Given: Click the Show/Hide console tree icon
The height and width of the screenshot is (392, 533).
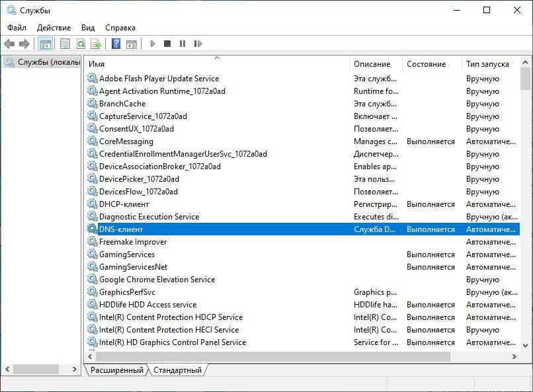Looking at the screenshot, I should click(46, 44).
